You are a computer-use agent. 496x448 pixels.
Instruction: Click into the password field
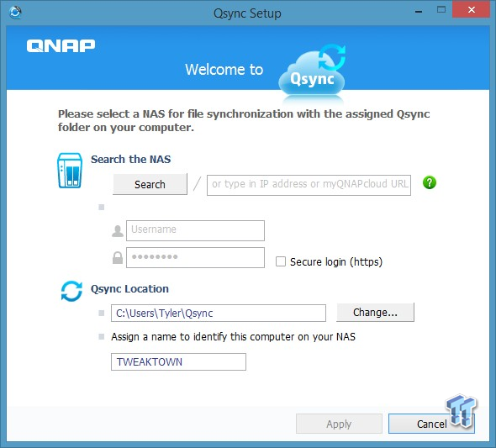point(195,257)
